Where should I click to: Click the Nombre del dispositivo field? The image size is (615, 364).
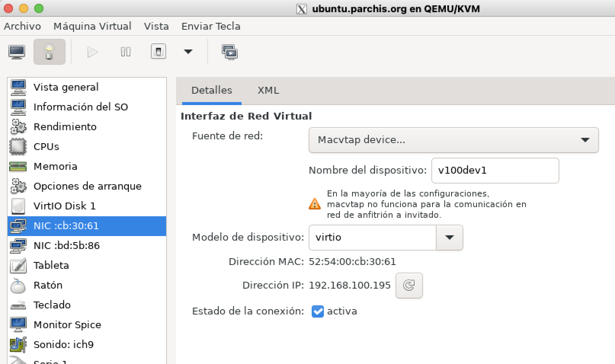coord(495,171)
